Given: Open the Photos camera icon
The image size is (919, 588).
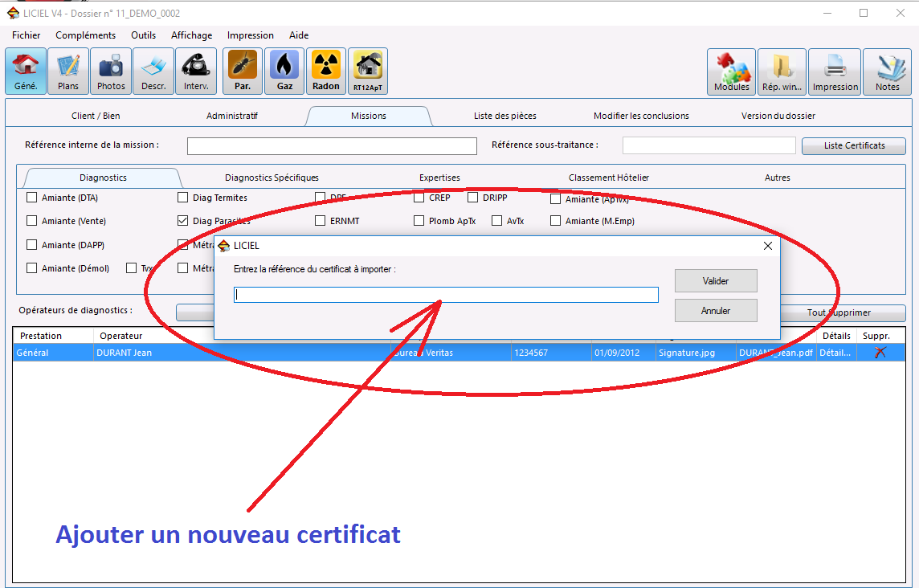Looking at the screenshot, I should pos(111,71).
